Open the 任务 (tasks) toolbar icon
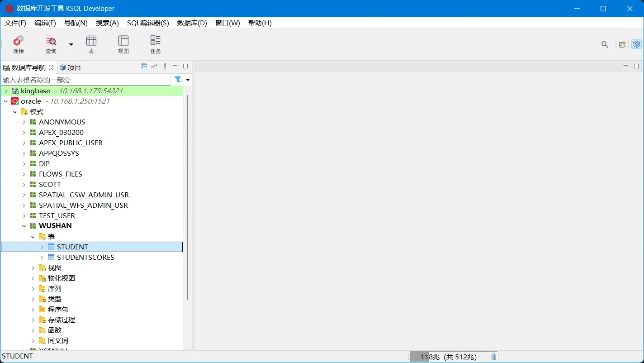 click(x=155, y=44)
